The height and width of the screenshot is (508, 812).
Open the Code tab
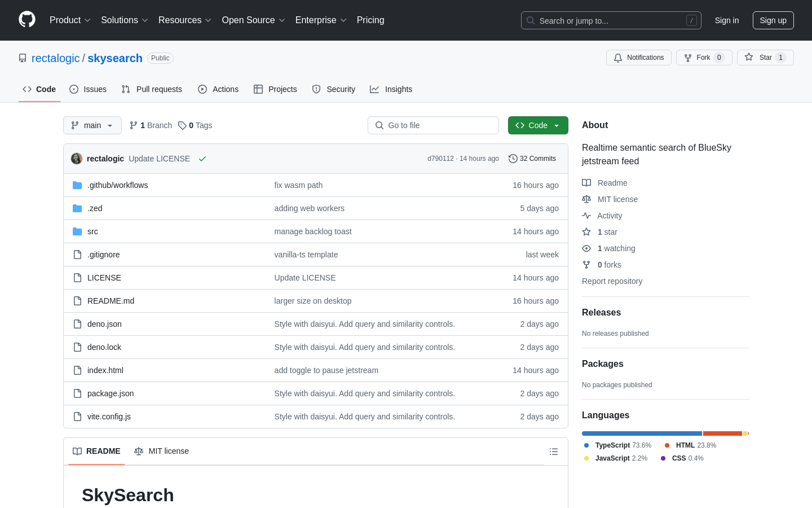tap(39, 89)
